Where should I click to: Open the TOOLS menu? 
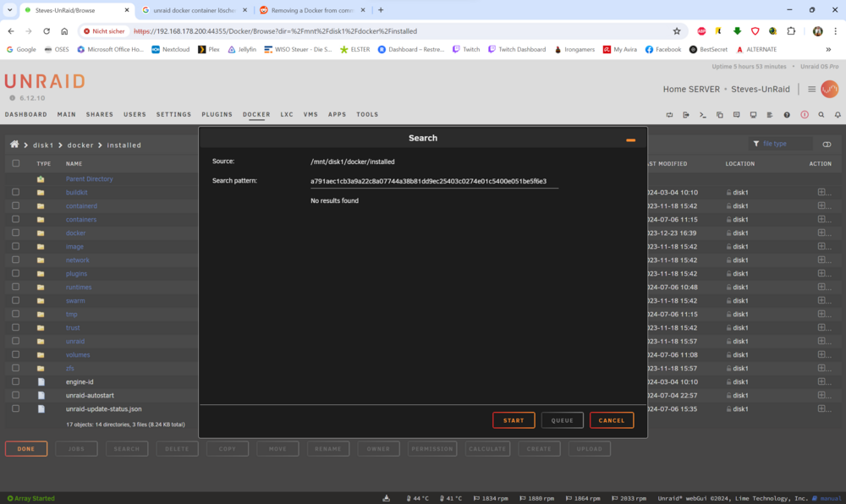click(x=367, y=114)
